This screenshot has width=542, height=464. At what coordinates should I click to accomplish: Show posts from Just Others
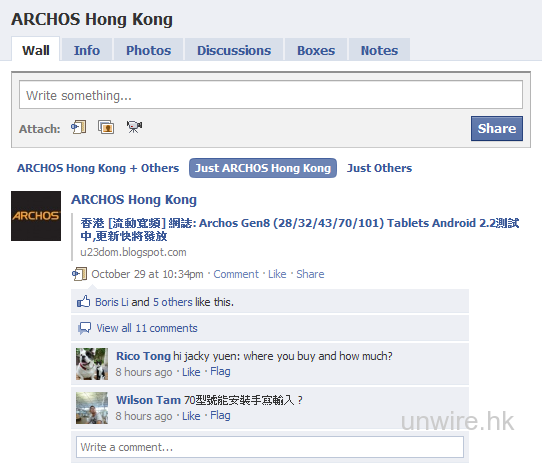click(x=379, y=168)
